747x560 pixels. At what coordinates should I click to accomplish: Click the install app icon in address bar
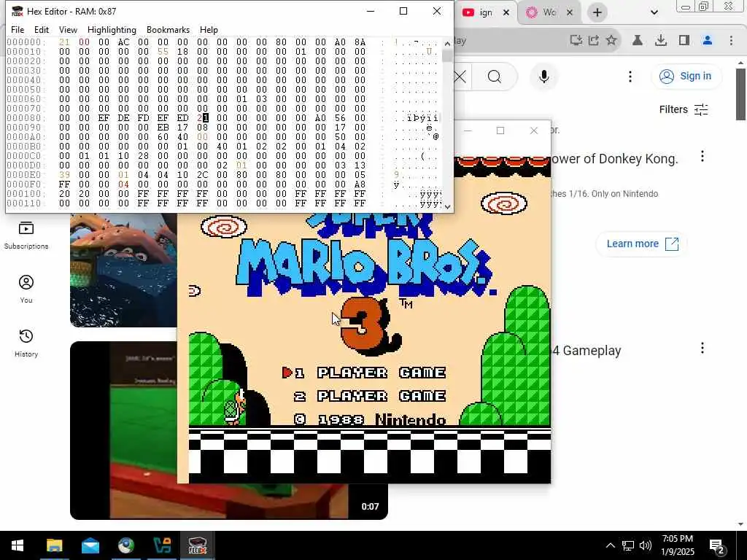pyautogui.click(x=576, y=41)
